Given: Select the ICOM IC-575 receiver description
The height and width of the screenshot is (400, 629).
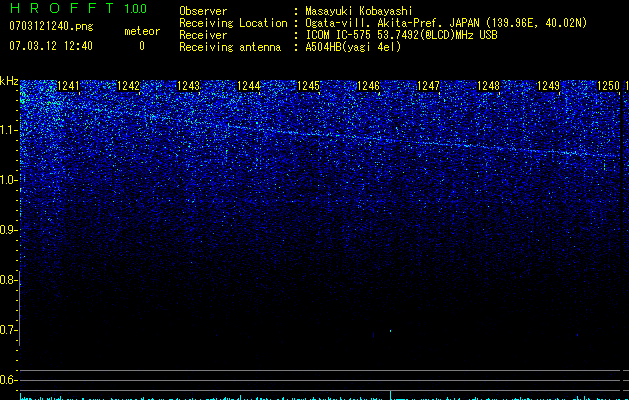Looking at the screenshot, I should click(401, 35).
